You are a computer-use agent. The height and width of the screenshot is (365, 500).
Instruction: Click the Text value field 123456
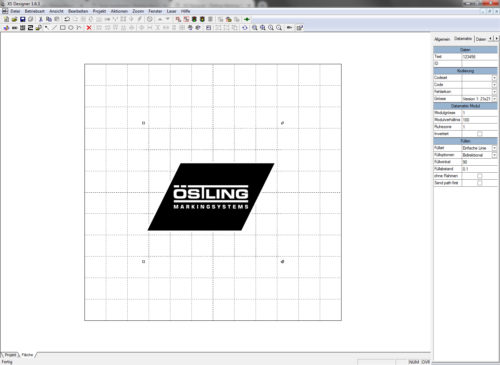point(479,57)
